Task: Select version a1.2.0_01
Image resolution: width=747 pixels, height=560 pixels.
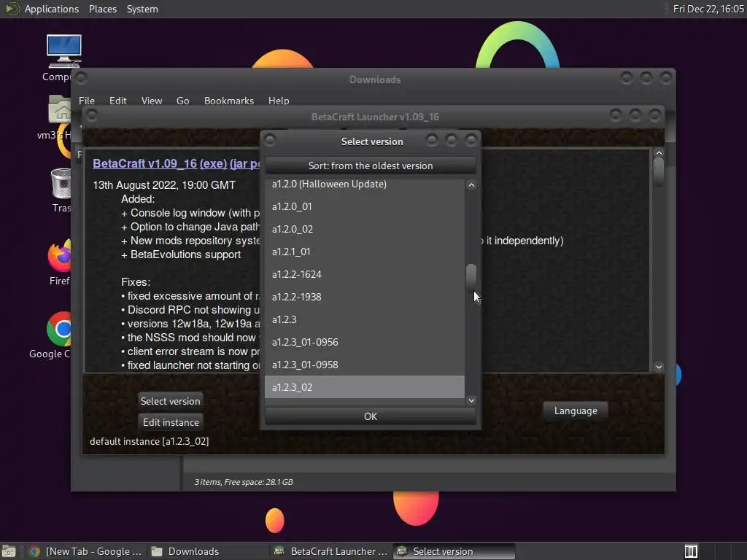Action: coord(365,206)
